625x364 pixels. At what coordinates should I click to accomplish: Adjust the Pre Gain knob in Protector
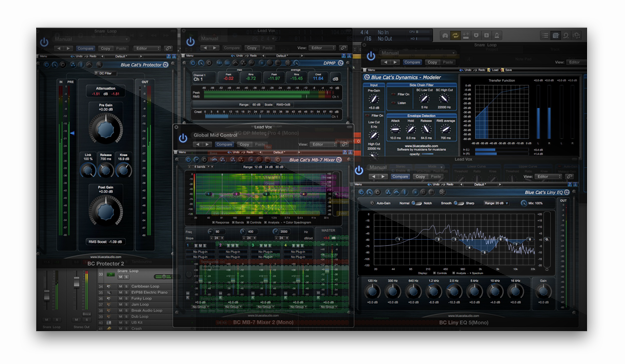(x=106, y=129)
